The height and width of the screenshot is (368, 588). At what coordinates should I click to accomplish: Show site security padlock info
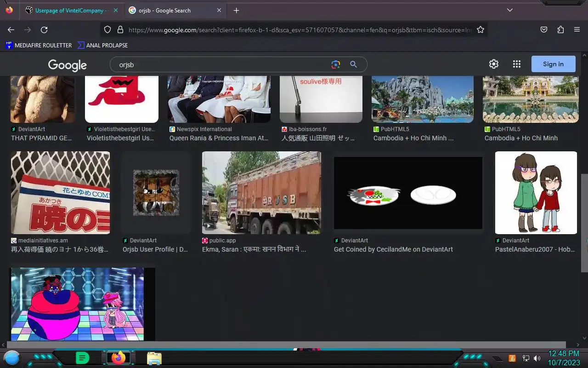click(120, 29)
